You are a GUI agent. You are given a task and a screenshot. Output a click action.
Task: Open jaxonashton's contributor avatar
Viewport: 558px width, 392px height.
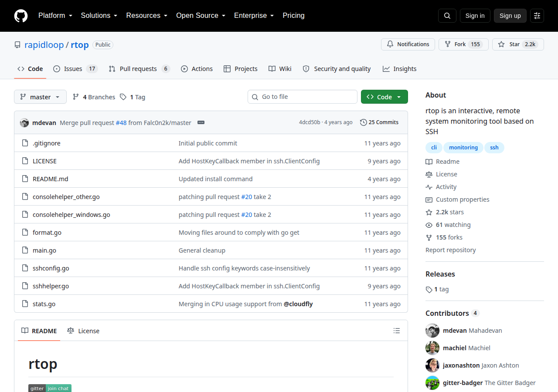432,365
